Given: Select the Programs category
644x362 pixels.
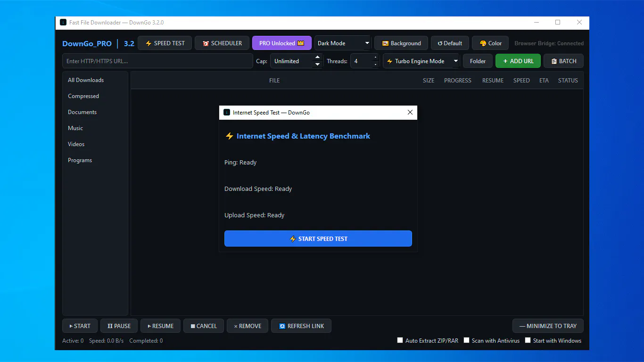Looking at the screenshot, I should 95,160.
